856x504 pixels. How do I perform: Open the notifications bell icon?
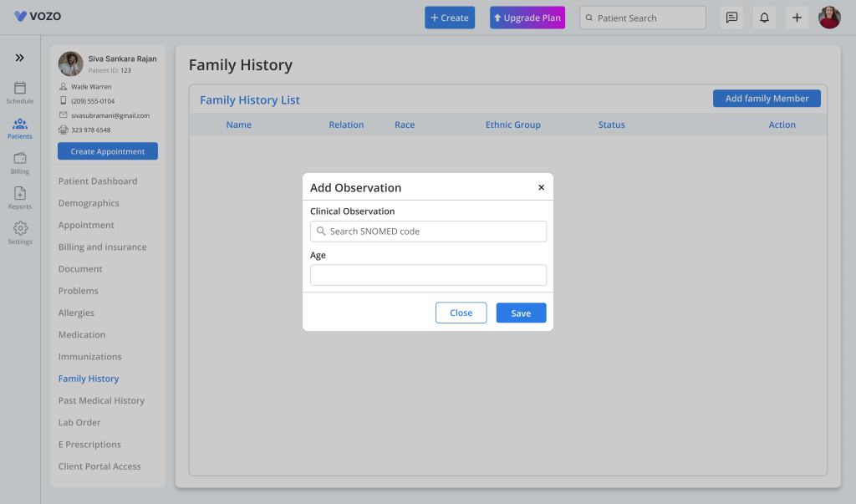point(764,18)
